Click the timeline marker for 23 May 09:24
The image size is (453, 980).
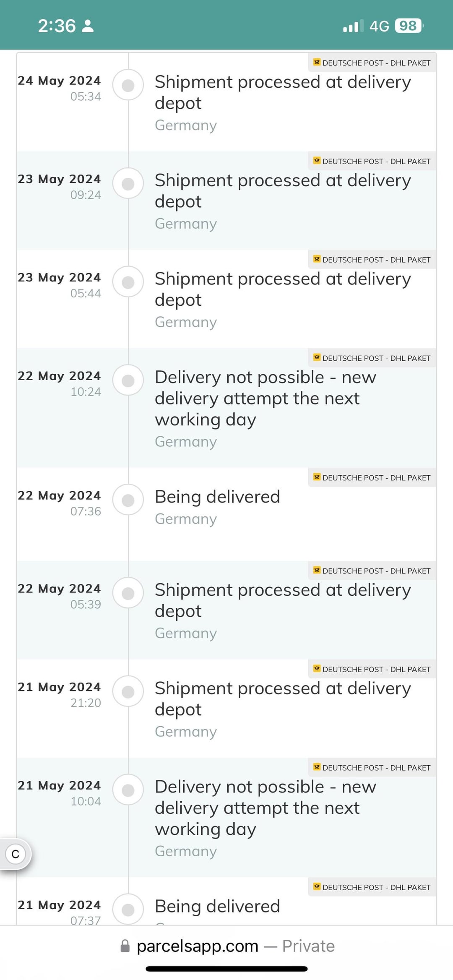coord(128,183)
